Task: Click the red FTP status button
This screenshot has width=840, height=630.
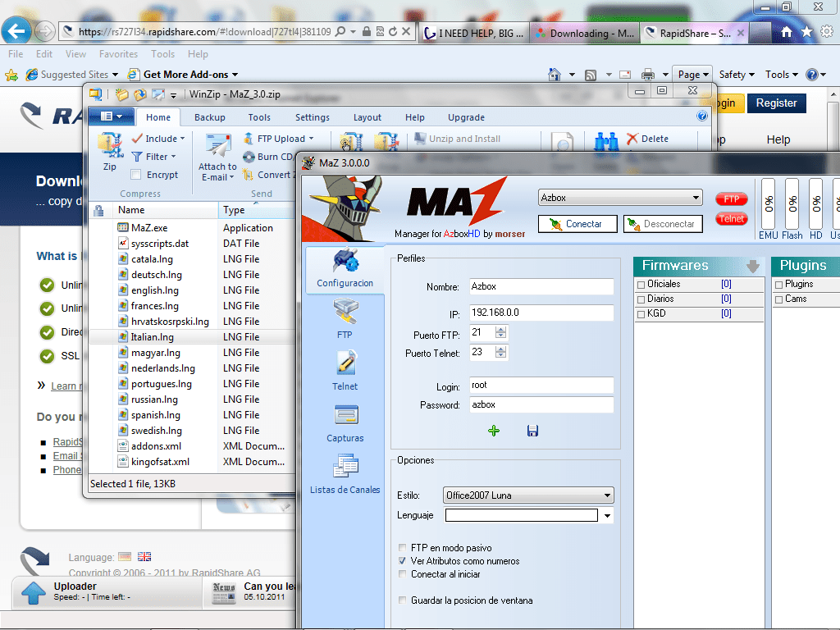Action: [x=731, y=199]
